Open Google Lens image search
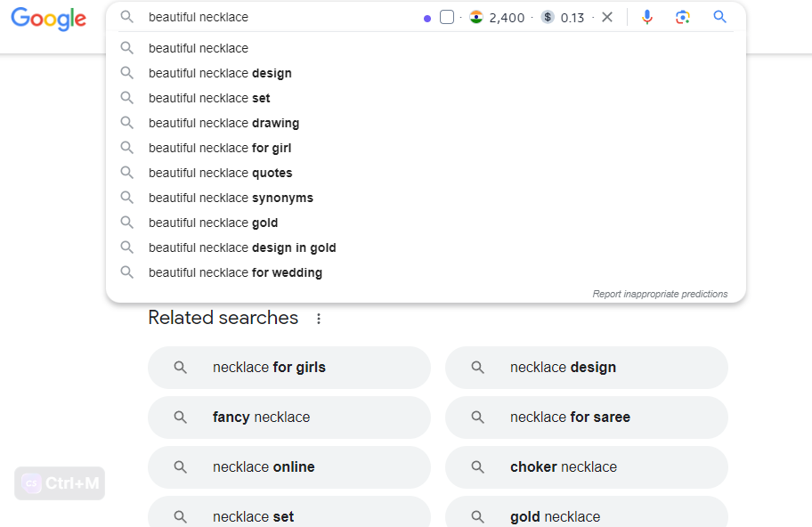 [x=683, y=17]
